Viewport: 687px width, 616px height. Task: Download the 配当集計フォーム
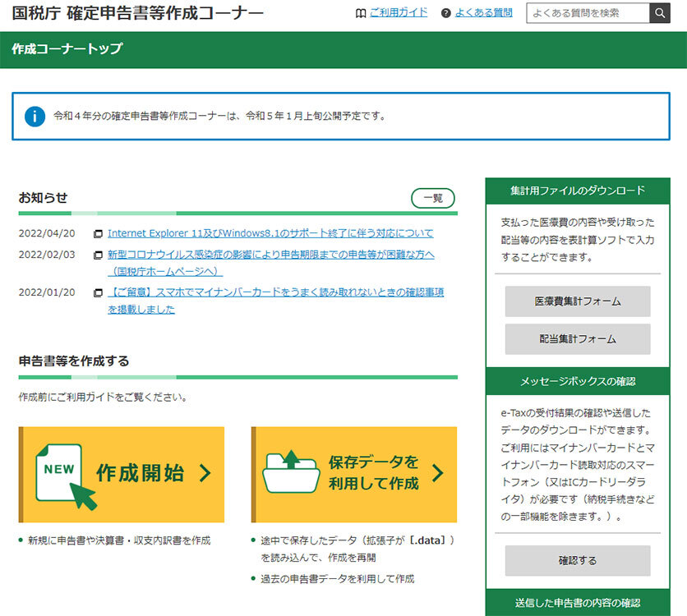(577, 338)
